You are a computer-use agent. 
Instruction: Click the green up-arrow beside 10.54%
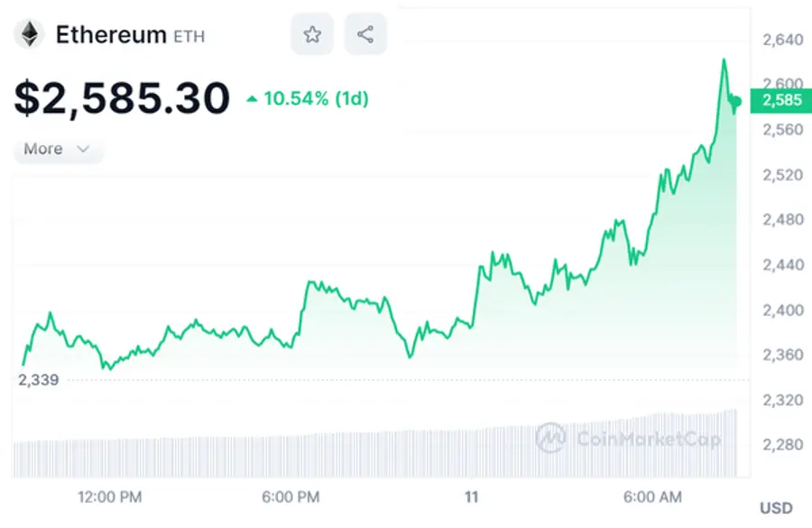252,98
